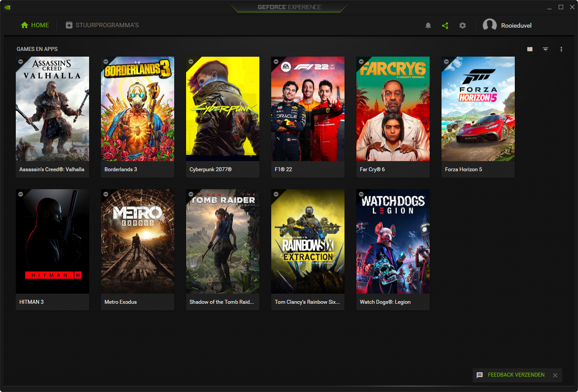Open the Borderlands 3 cover art
This screenshot has width=578, height=392.
click(x=137, y=109)
